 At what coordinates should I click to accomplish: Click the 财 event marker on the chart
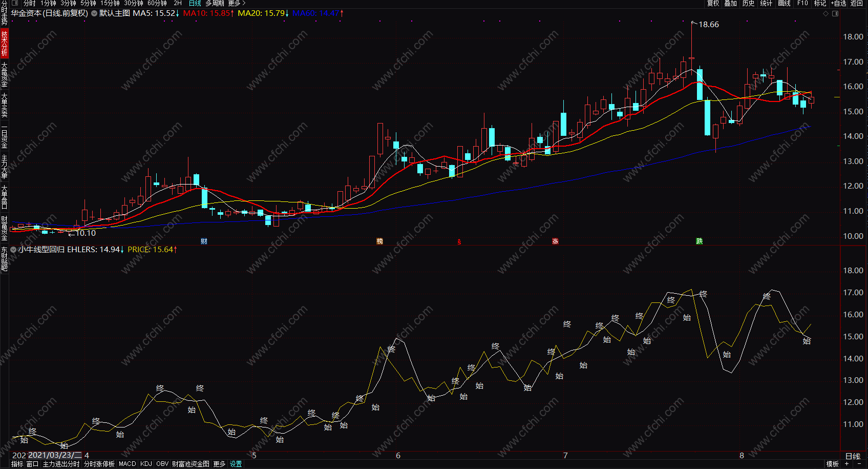[x=204, y=241]
